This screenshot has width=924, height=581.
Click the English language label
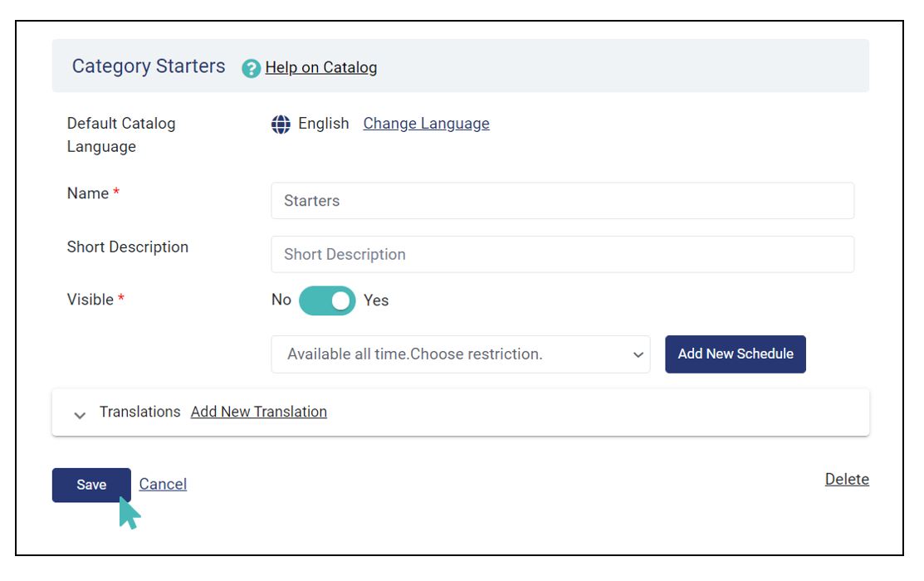pos(324,123)
